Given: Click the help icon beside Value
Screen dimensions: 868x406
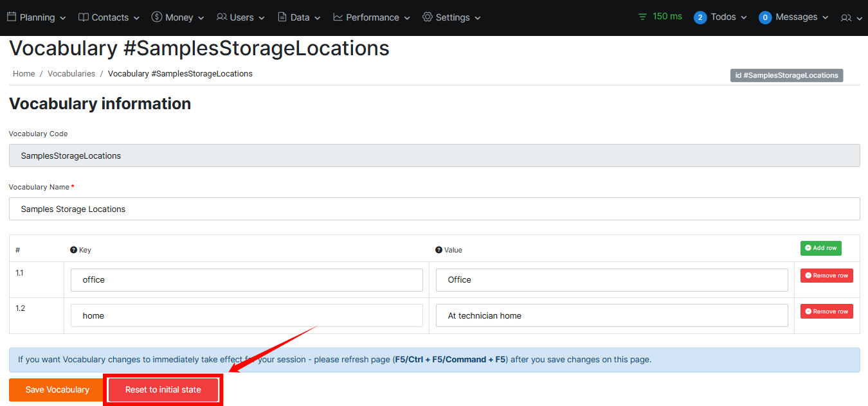Looking at the screenshot, I should point(439,250).
